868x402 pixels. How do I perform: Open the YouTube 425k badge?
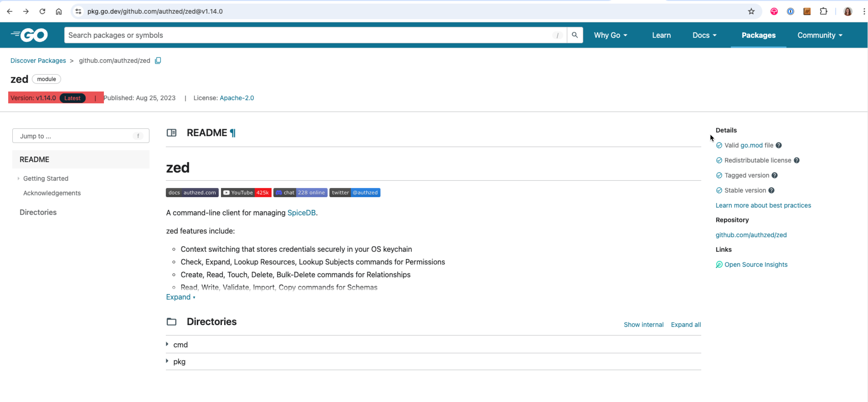coord(246,193)
